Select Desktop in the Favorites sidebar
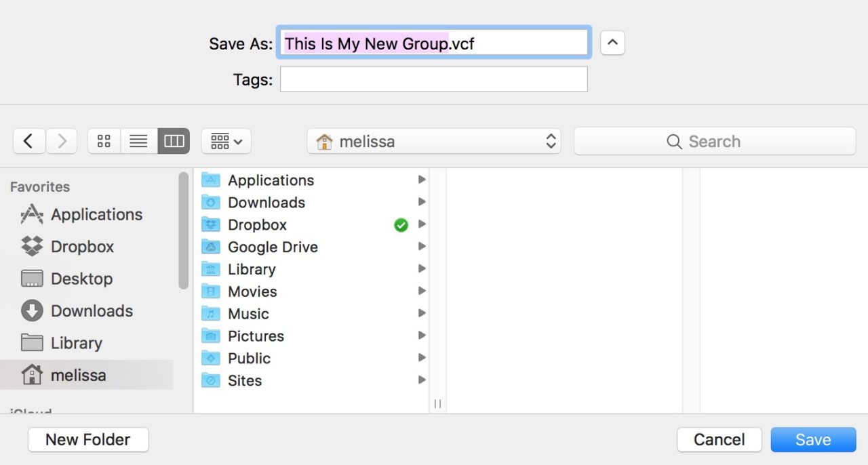Viewport: 868px width, 465px height. [x=81, y=279]
